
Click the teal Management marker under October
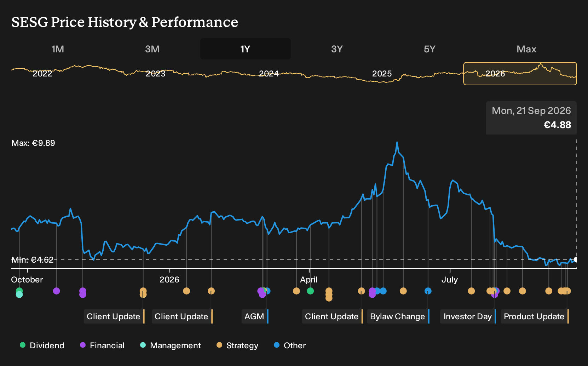[19, 294]
